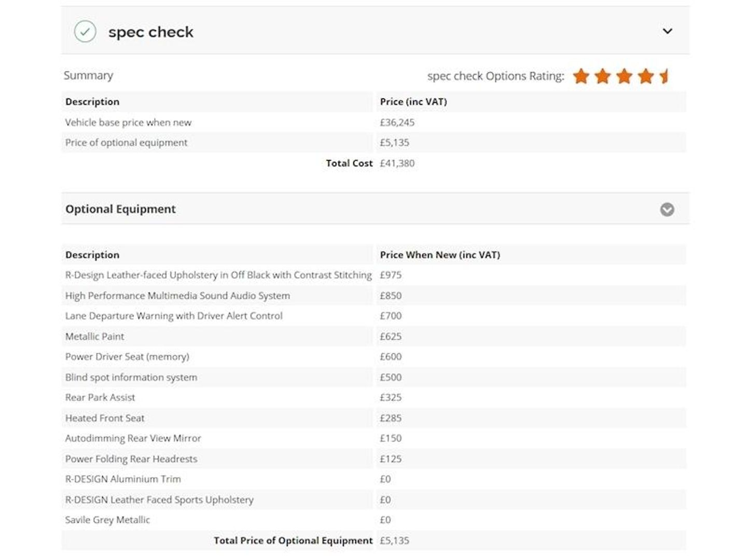
Task: Click the third orange rating star
Action: (624, 76)
